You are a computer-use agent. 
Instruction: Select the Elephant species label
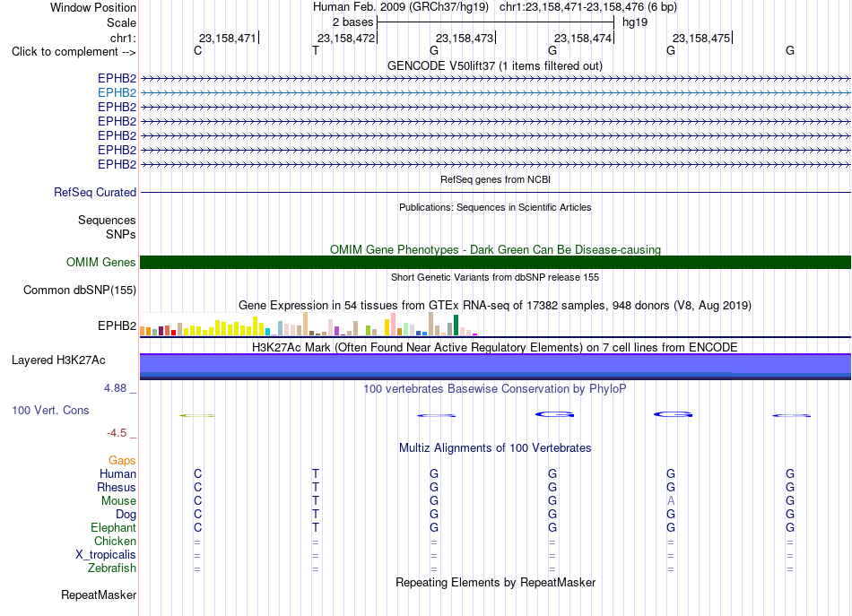pos(114,527)
